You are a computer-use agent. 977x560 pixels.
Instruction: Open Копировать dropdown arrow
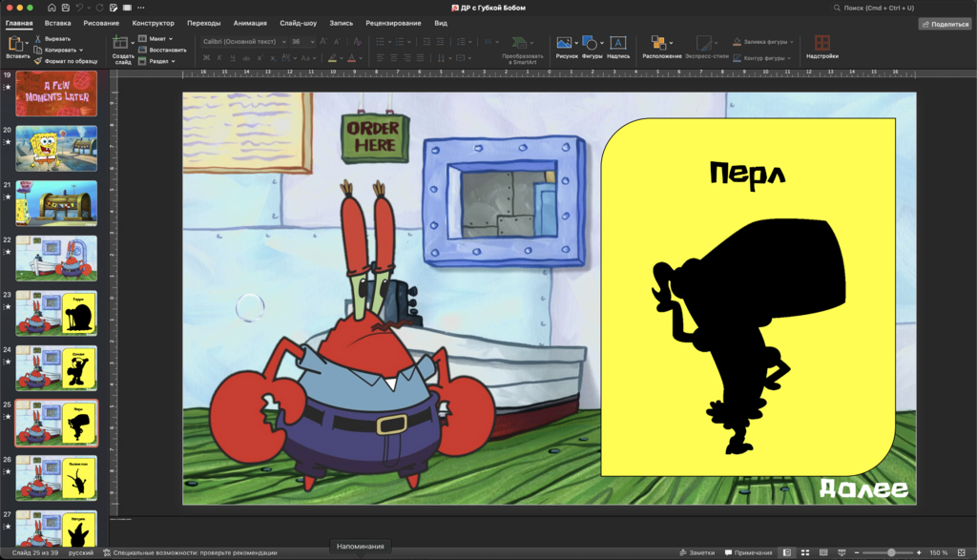[81, 50]
